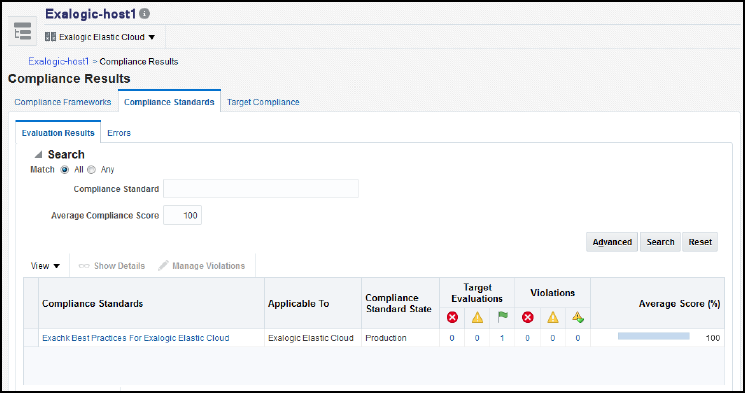Click the Average Score progress bar
Image resolution: width=745 pixels, height=393 pixels.
click(653, 336)
